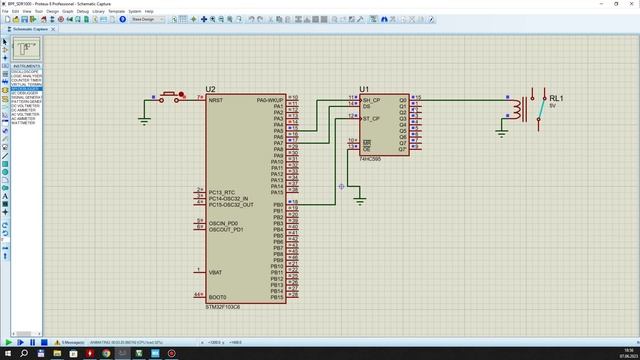
Task: Click the Rotate Anti-Clockwise icon
Action: (x=5, y=233)
